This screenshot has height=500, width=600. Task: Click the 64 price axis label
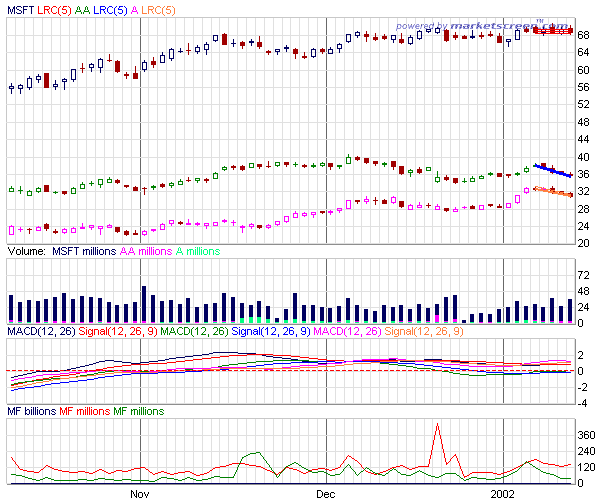pos(583,52)
